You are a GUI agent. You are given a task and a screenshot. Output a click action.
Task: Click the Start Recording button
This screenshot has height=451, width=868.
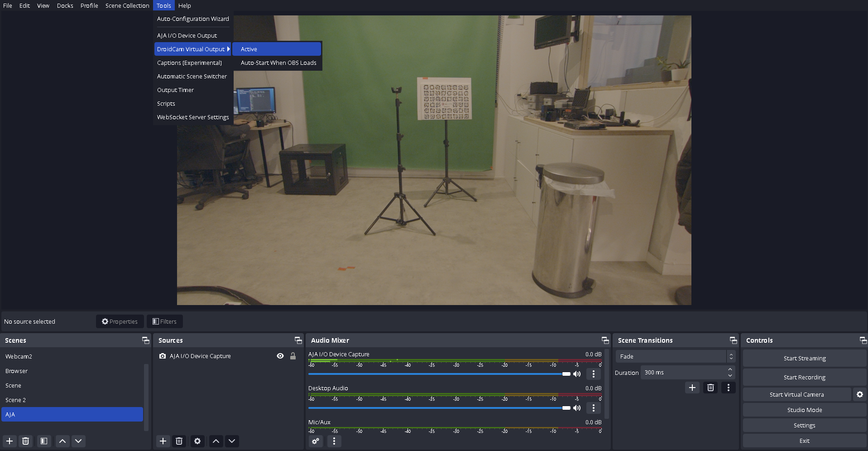[x=804, y=377]
